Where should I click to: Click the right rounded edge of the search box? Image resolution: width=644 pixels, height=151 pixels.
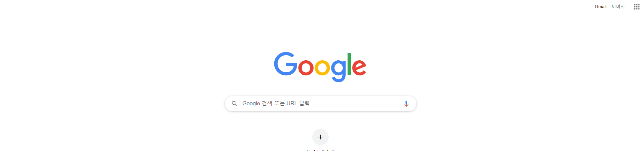[413, 104]
